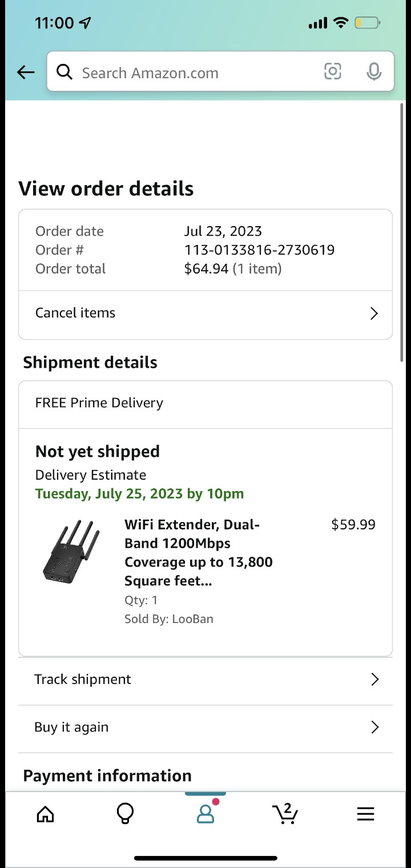Tap the WiFi extender product image
Screen dimensions: 411x868
[71, 552]
